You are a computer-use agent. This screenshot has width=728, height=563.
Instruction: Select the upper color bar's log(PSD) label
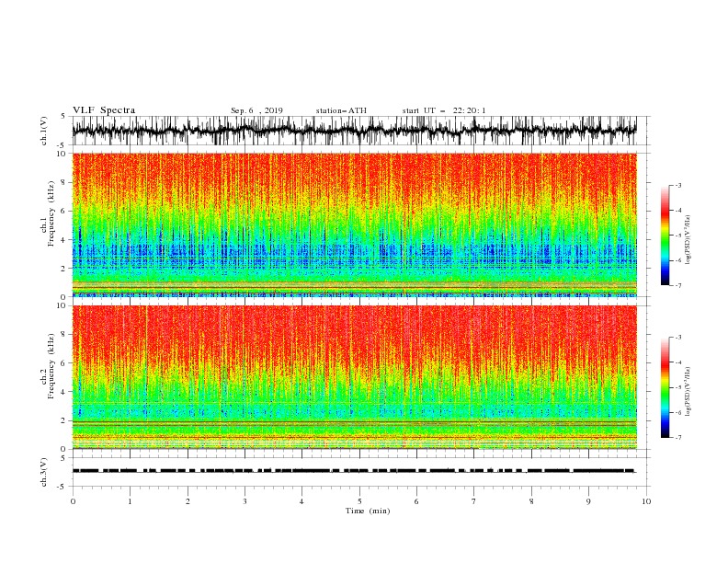click(x=688, y=240)
